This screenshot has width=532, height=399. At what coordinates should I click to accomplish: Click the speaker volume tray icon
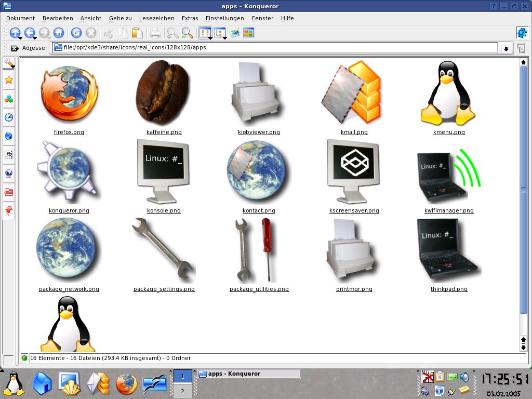[x=465, y=377]
